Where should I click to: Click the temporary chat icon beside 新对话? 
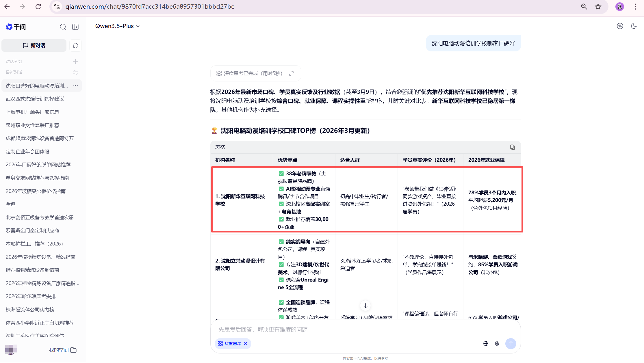75,46
